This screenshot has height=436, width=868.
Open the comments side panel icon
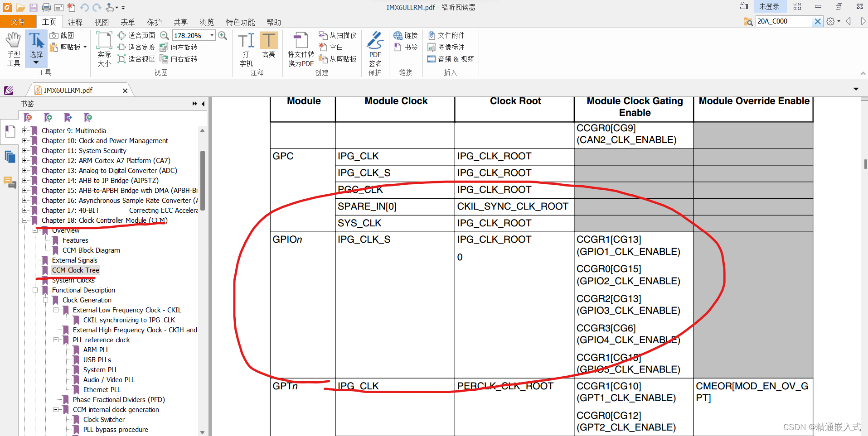tap(10, 182)
